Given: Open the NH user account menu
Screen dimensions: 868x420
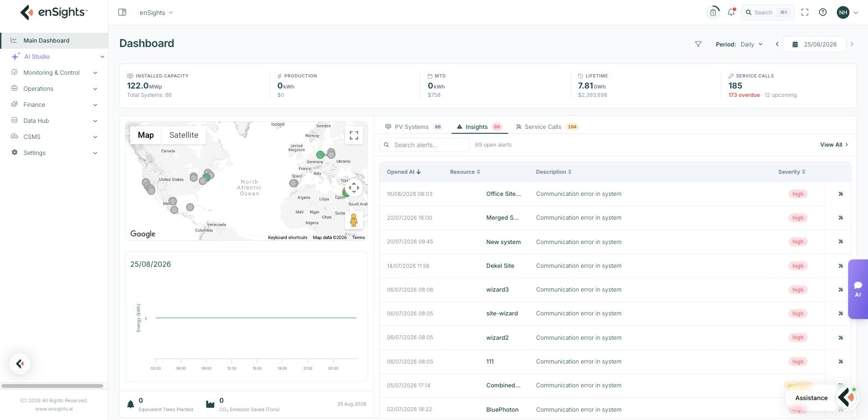Looking at the screenshot, I should pyautogui.click(x=848, y=12).
